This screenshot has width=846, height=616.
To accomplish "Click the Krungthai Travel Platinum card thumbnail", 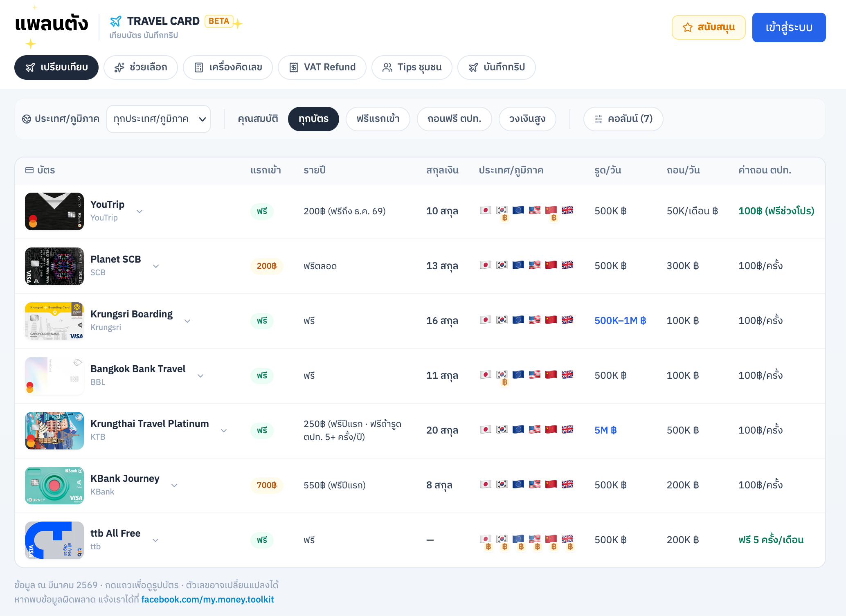I will coord(54,431).
